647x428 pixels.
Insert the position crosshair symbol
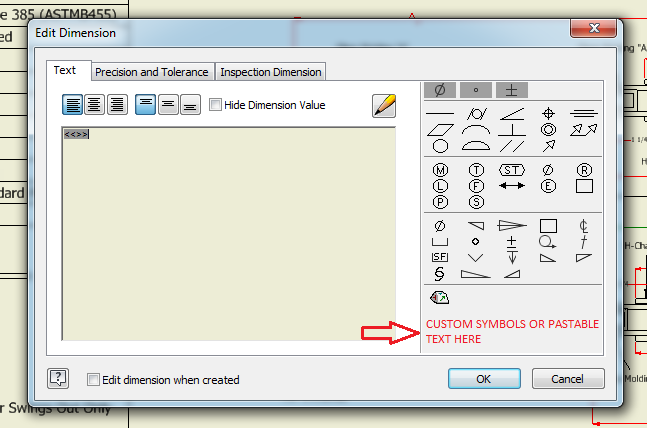tap(548, 113)
